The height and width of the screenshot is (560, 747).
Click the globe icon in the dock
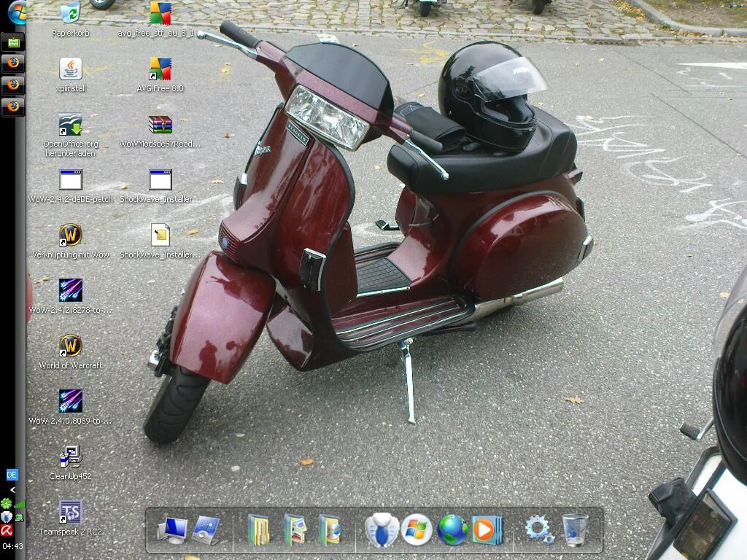click(452, 530)
